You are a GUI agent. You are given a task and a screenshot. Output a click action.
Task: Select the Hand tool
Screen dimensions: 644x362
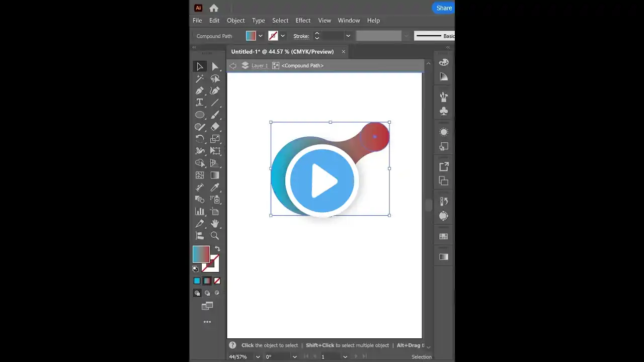point(215,223)
